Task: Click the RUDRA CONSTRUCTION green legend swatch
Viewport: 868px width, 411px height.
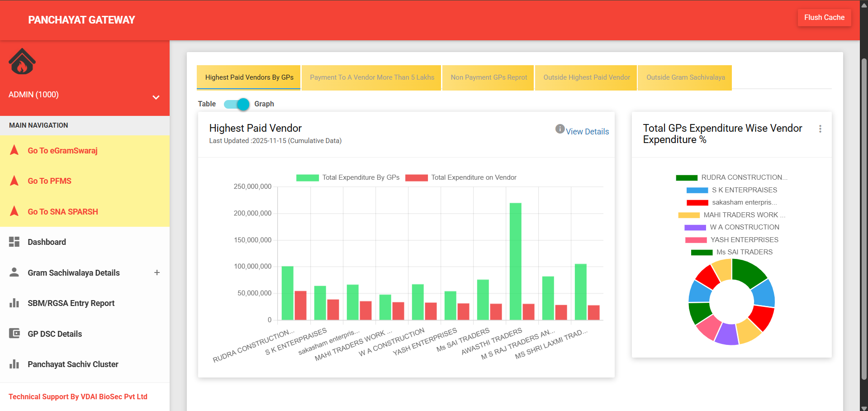Action: 686,178
